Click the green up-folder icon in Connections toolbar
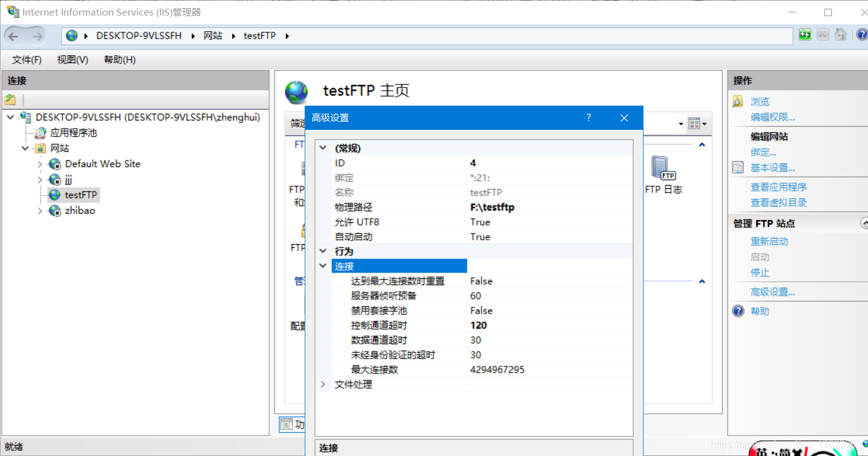The height and width of the screenshot is (456, 868). [10, 99]
